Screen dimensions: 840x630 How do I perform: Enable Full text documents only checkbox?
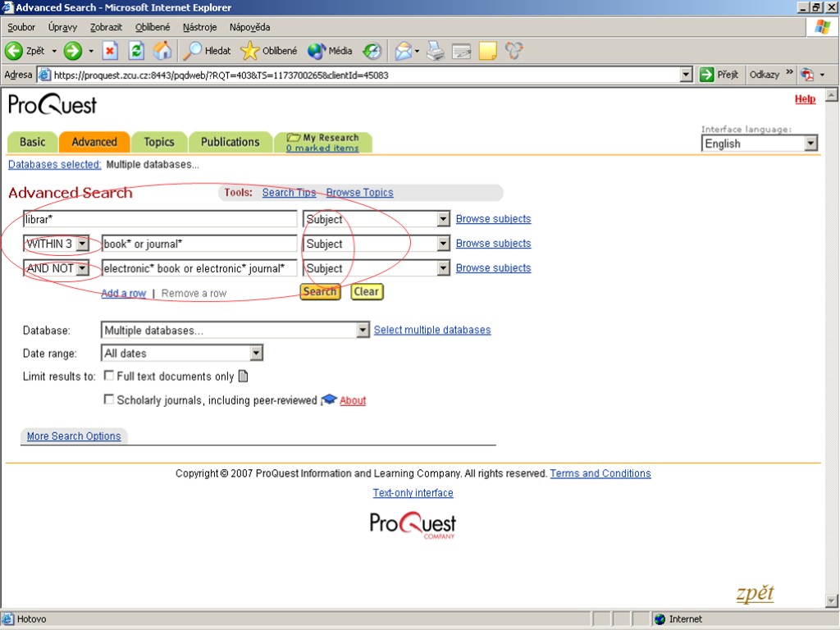coord(109,376)
